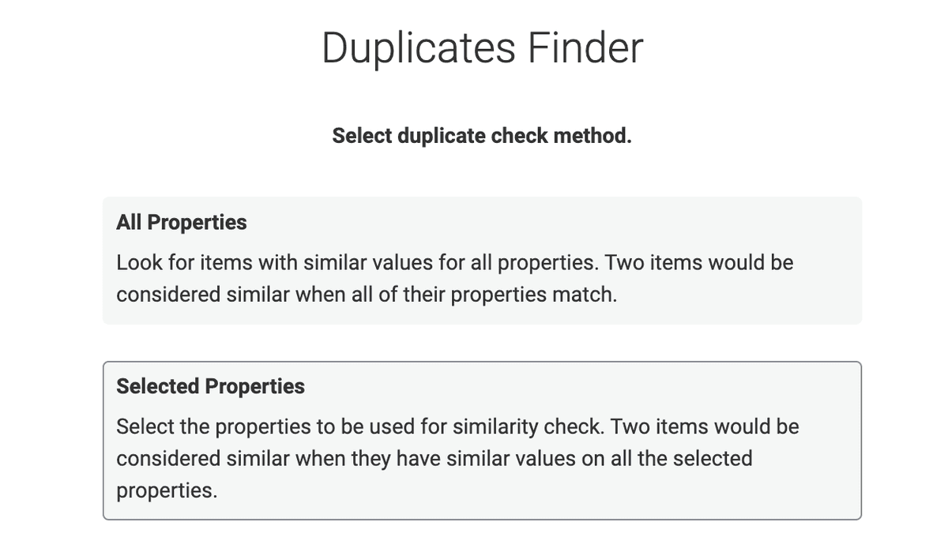
Task: Open the Selected Properties duplicate check
Action: tap(482, 441)
